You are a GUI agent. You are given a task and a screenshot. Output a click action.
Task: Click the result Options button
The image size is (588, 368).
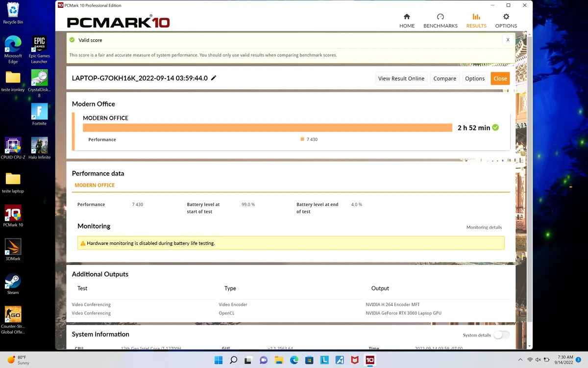(475, 79)
